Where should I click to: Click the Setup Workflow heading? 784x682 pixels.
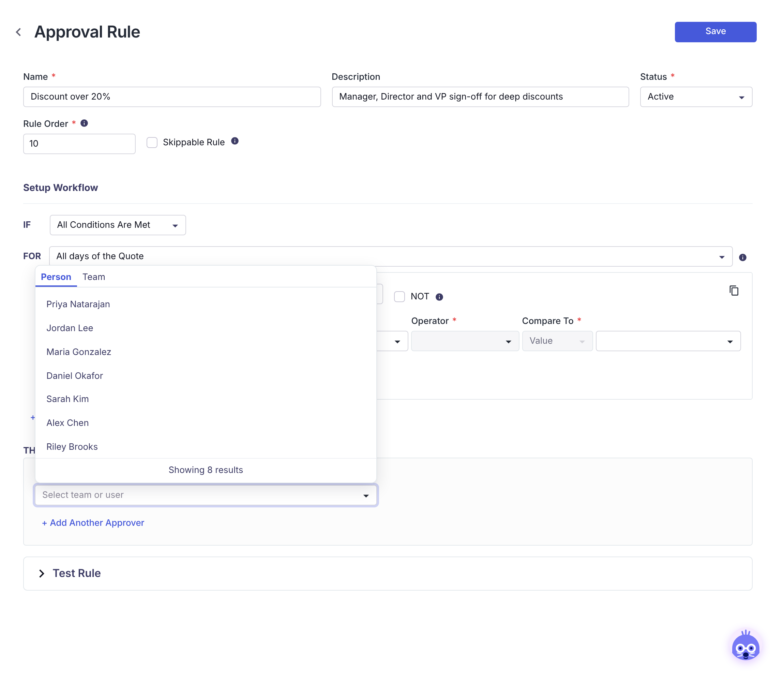(x=60, y=188)
